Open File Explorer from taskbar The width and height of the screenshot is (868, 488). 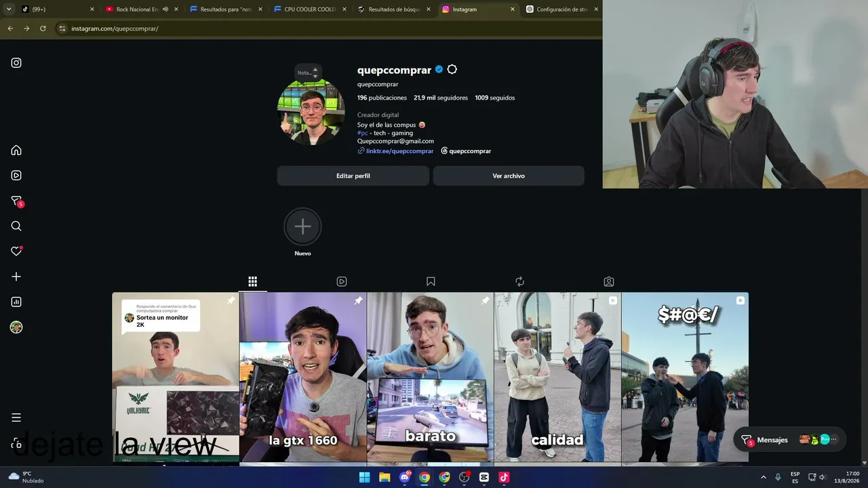click(x=384, y=477)
